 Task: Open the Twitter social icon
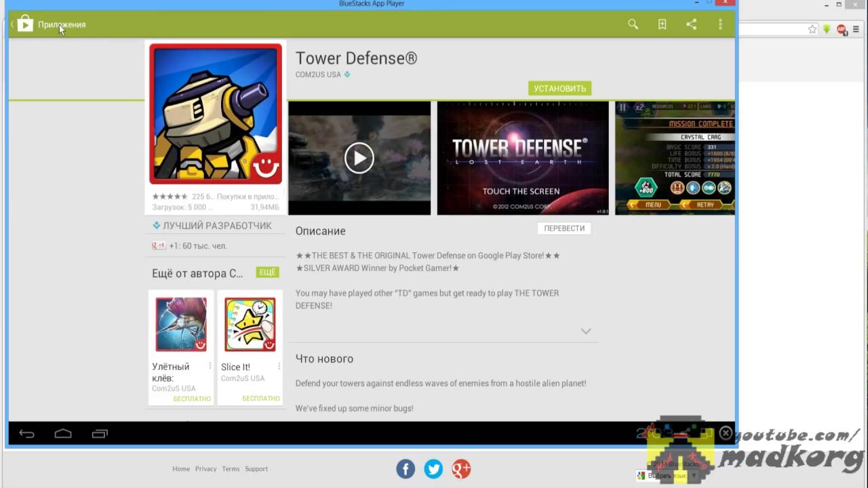point(433,469)
